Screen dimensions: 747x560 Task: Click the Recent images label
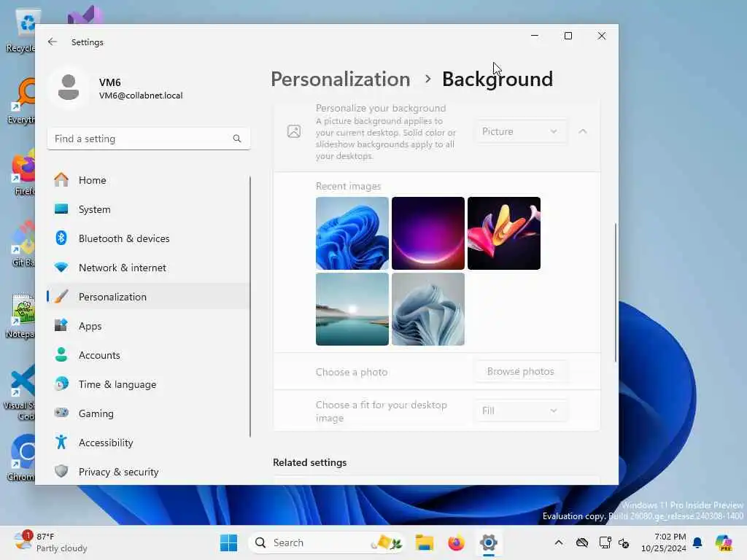coord(348,186)
